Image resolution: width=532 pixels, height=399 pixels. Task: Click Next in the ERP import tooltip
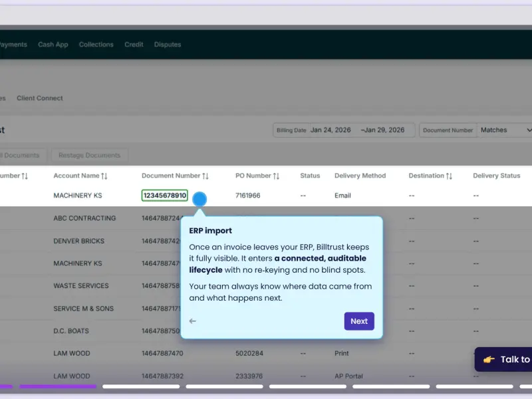pyautogui.click(x=359, y=321)
